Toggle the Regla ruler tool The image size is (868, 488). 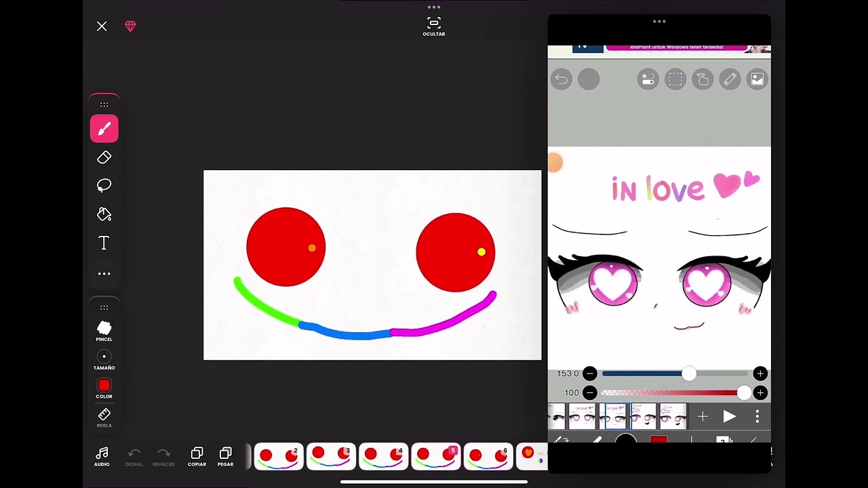(x=104, y=418)
